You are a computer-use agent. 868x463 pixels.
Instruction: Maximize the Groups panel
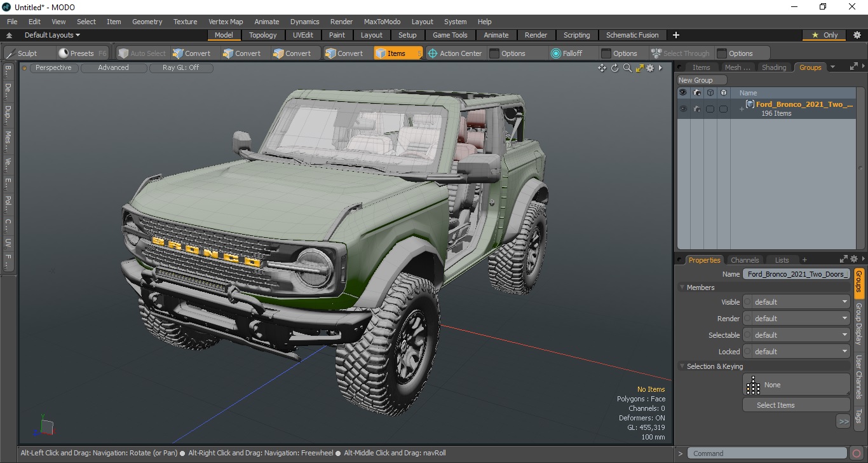[x=853, y=66]
